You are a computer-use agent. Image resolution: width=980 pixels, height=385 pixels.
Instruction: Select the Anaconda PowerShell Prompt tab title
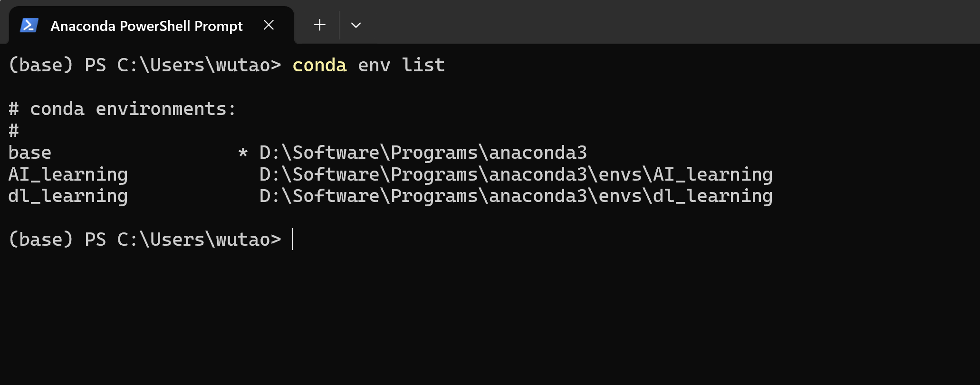(146, 26)
